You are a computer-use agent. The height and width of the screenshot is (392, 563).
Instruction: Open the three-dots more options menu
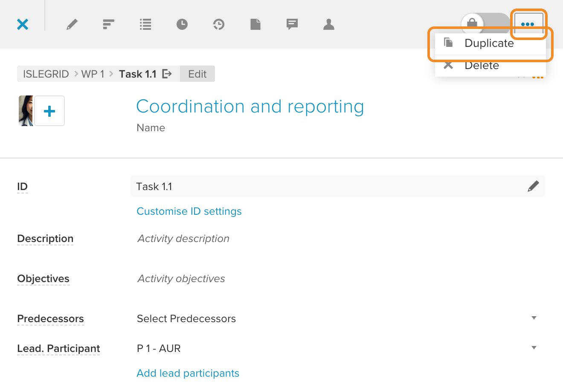click(x=528, y=24)
